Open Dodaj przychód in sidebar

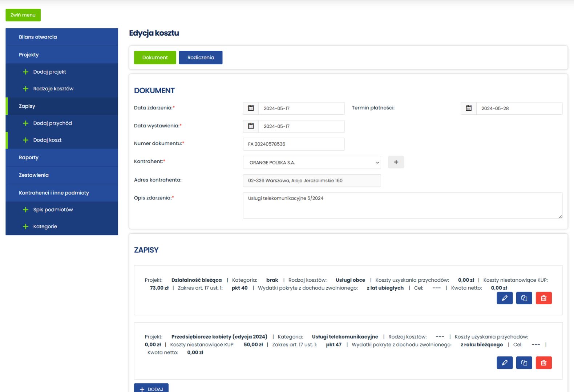pyautogui.click(x=52, y=123)
